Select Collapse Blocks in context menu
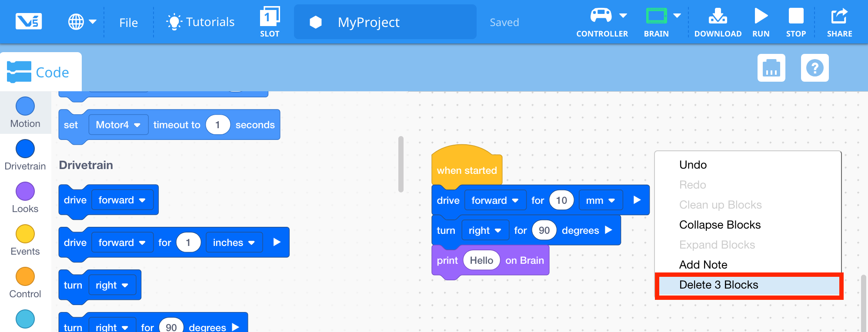Screen dimensions: 868x332 720,225
